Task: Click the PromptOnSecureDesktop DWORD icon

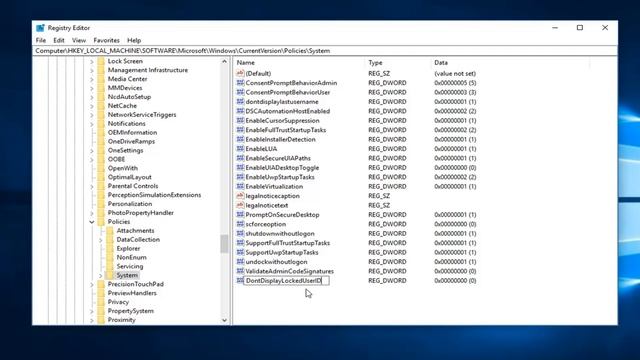Action: (240, 214)
